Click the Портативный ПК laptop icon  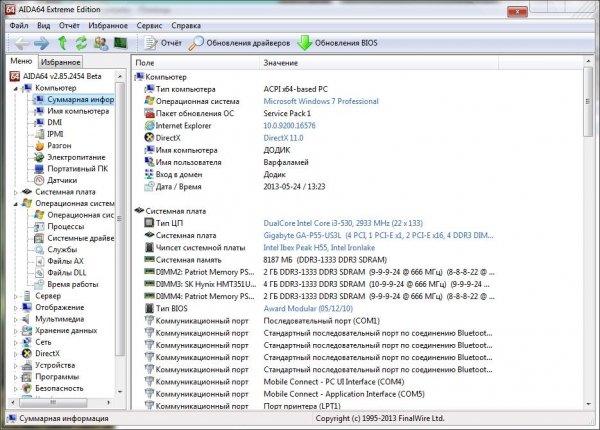39,169
